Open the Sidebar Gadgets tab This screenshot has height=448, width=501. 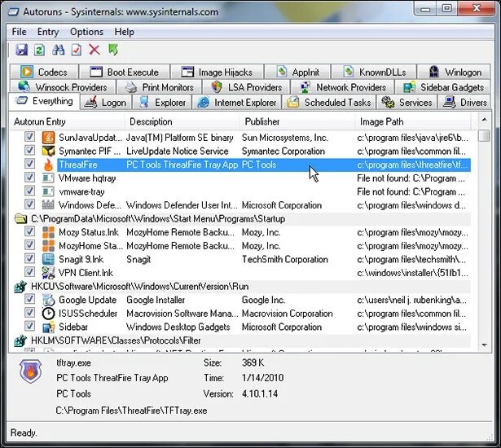coord(443,87)
